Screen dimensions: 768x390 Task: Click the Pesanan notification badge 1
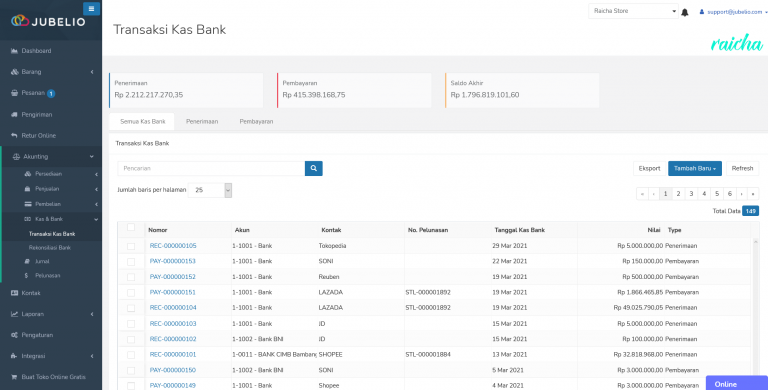click(51, 94)
